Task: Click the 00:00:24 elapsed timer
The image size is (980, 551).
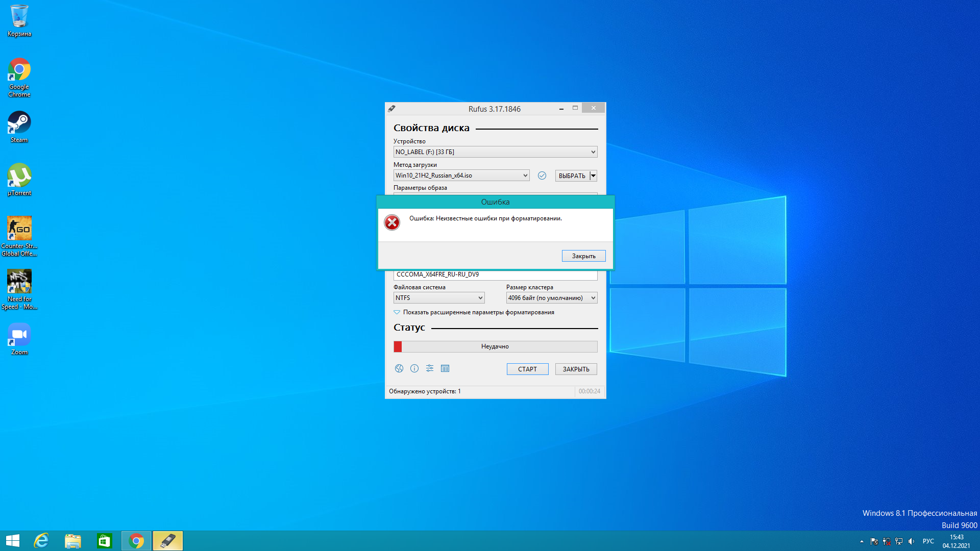Action: coord(590,391)
